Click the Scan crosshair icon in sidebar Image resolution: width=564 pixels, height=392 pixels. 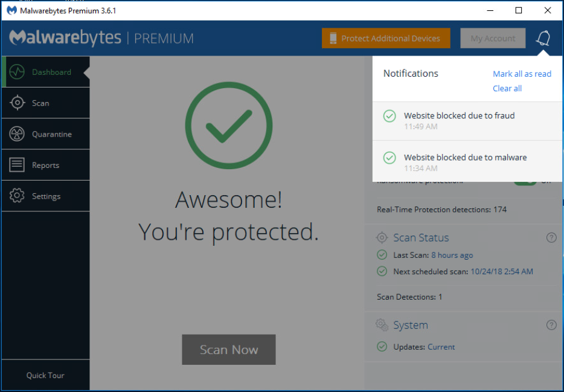click(x=17, y=103)
